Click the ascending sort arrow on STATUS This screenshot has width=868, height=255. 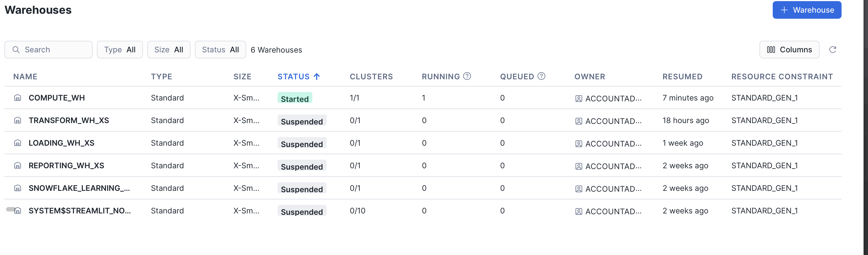click(316, 77)
